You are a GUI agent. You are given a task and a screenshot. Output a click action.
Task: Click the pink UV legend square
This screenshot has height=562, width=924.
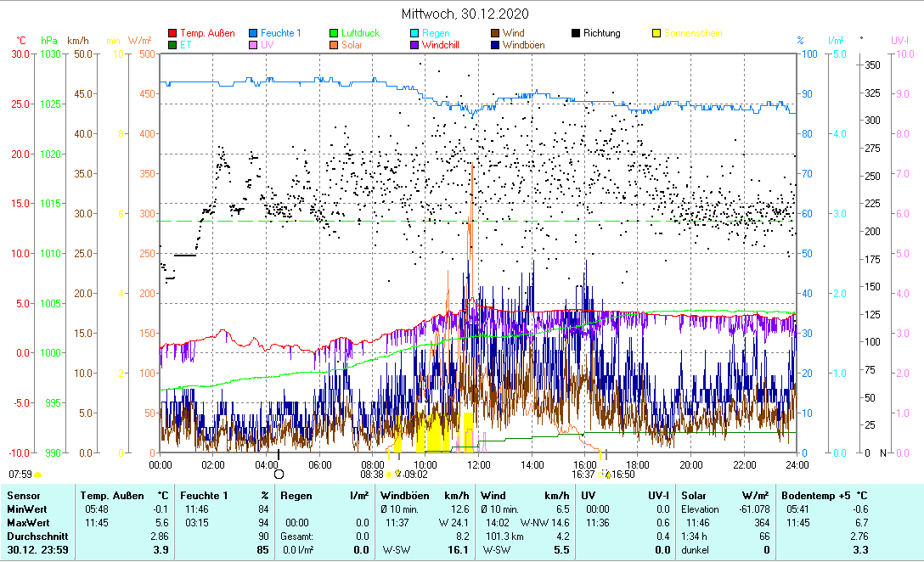click(254, 45)
